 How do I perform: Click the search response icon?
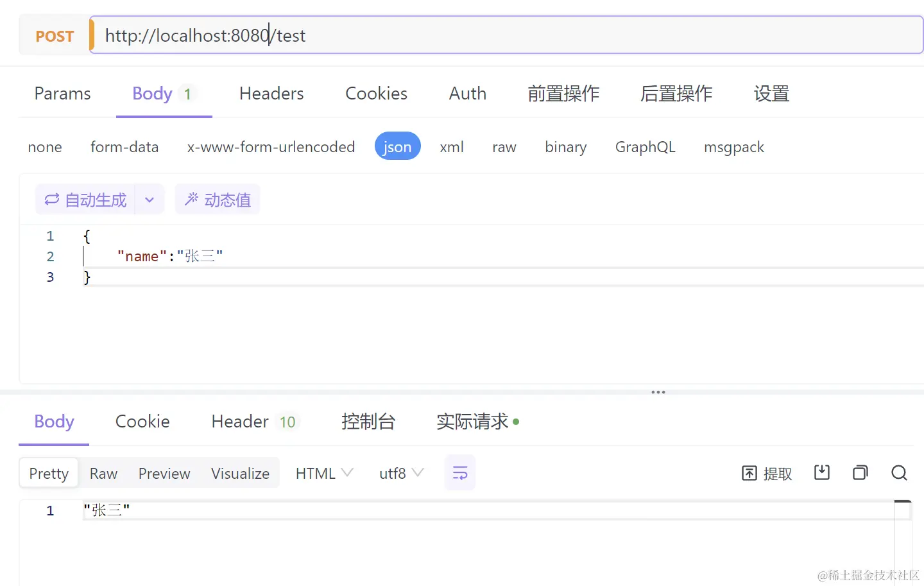(x=899, y=473)
